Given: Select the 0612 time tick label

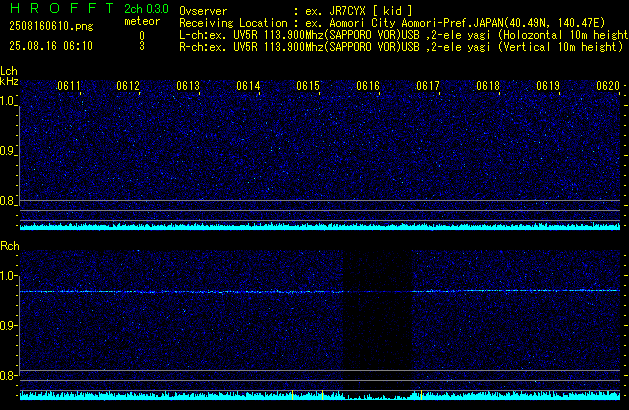Looking at the screenshot, I should 128,86.
